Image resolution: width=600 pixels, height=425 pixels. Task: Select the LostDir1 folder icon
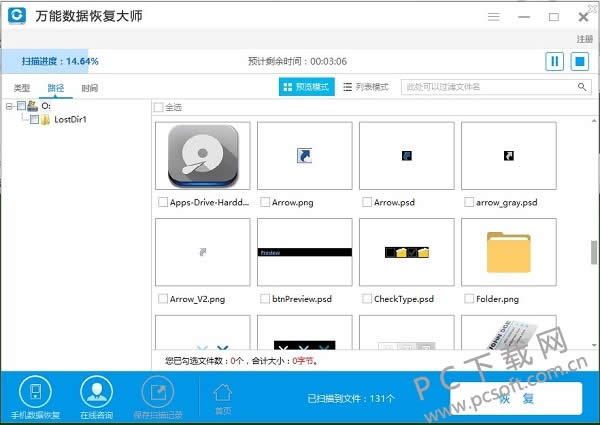tap(46, 119)
